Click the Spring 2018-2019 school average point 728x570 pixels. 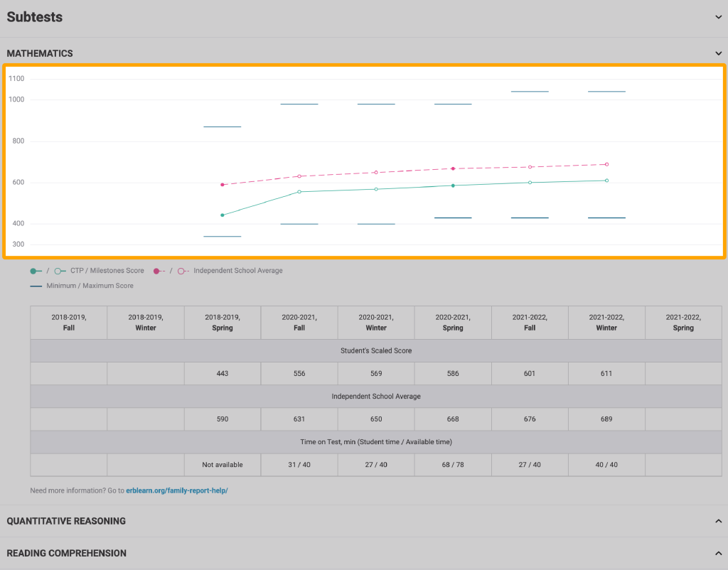click(223, 185)
